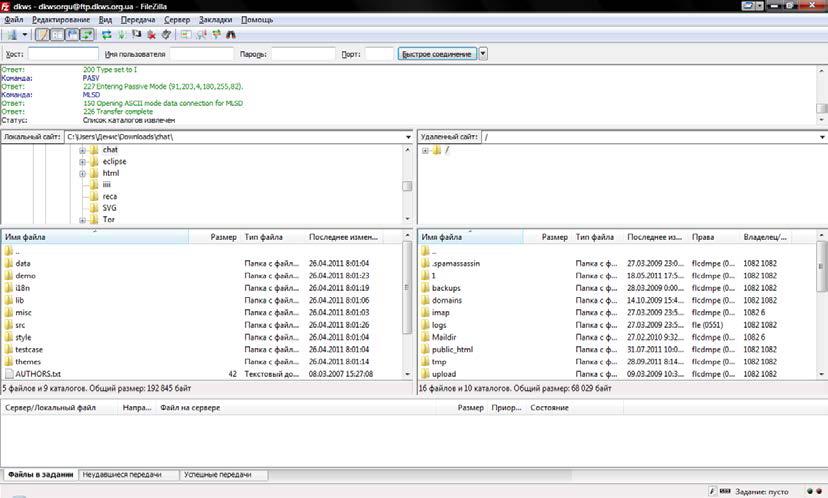Switch to the Успешные передачи tab
828x498 pixels.
217,474
